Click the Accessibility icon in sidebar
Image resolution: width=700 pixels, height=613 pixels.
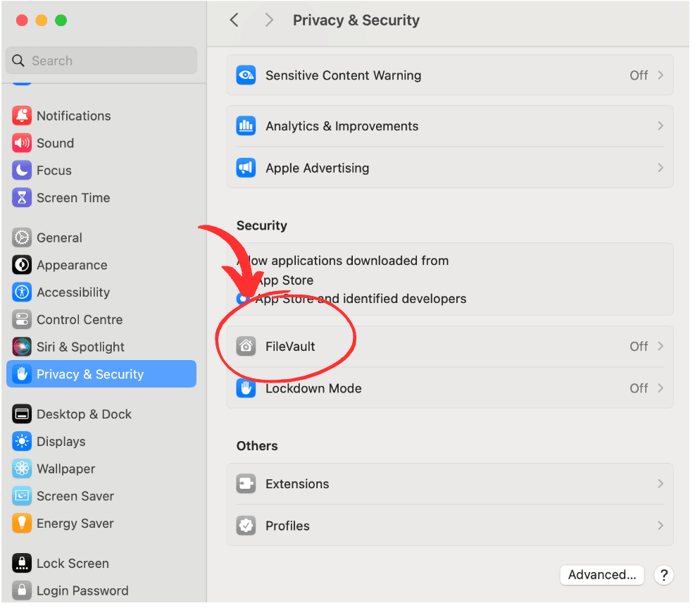[x=23, y=292]
